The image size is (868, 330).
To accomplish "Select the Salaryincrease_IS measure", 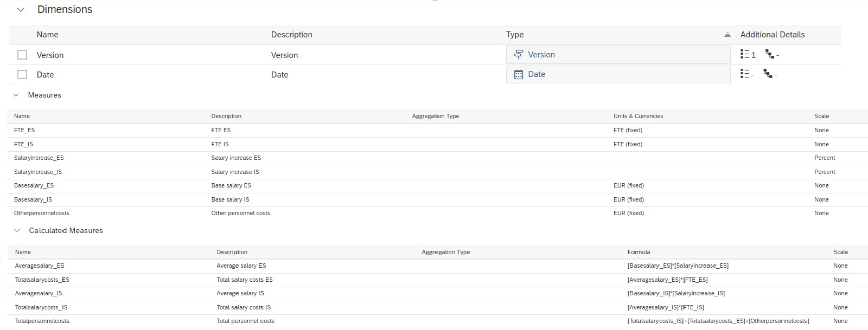I will [x=37, y=172].
